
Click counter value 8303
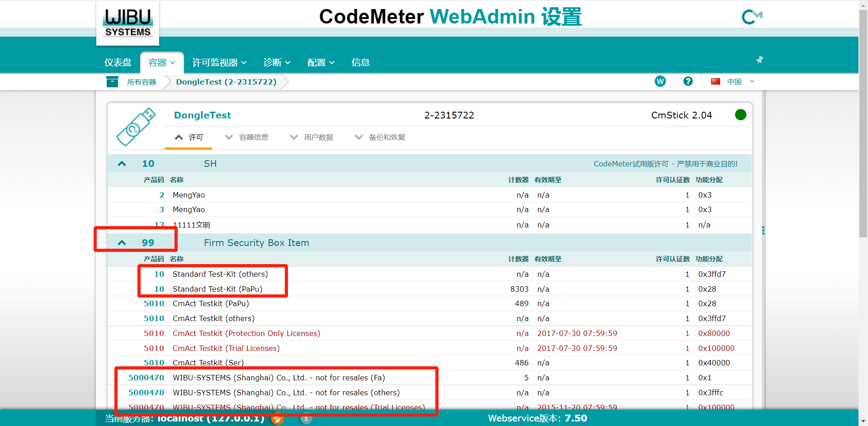[519, 289]
